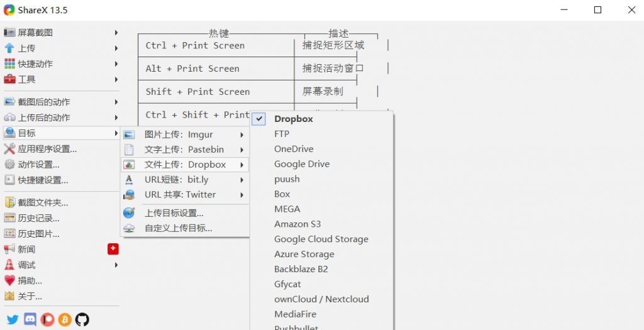Open 文字上传: Pastebin menu item
The image size is (644, 330).
(x=185, y=150)
